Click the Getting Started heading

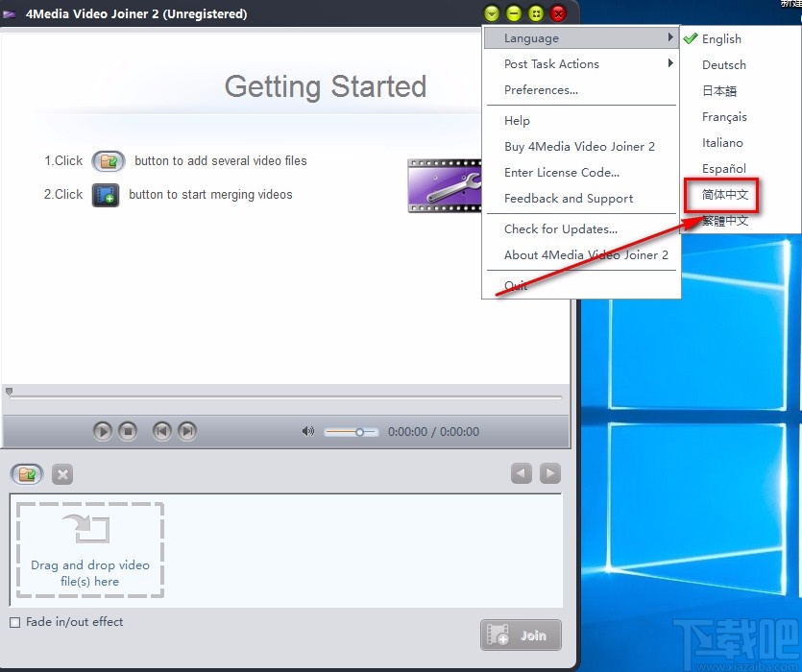[326, 86]
